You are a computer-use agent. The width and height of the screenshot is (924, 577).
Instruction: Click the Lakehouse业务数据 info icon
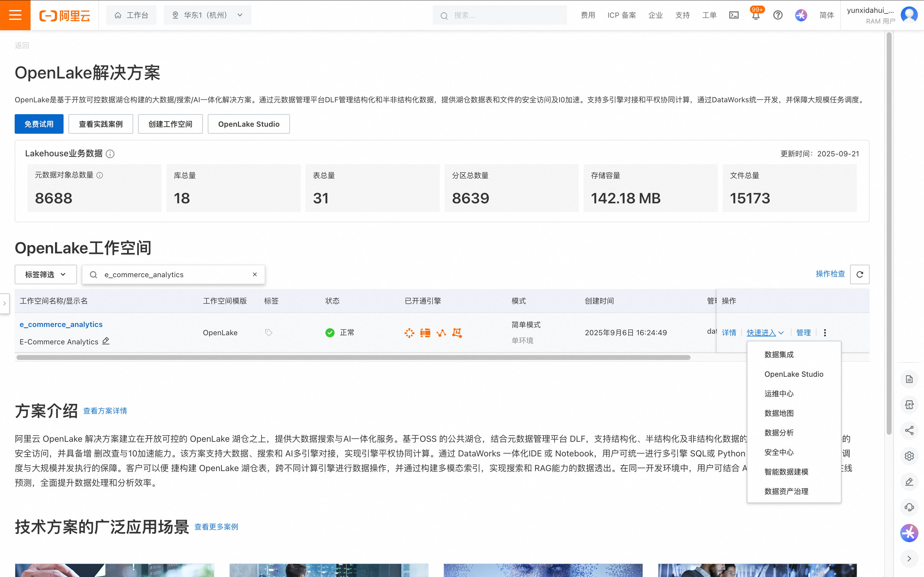(x=110, y=154)
